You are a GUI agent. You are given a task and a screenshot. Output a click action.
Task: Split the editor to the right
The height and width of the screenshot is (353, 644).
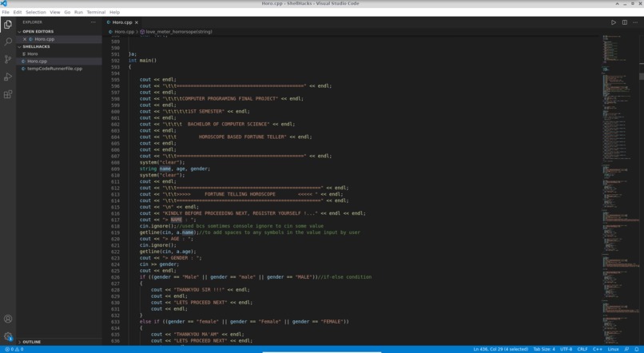(624, 22)
